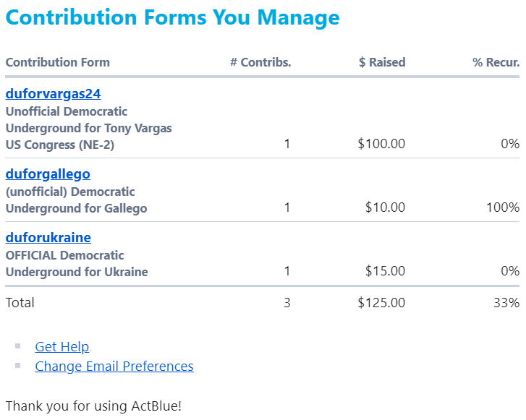Click the $15.00 raised amount
Viewport: 526px width, 420px height.
tap(385, 272)
